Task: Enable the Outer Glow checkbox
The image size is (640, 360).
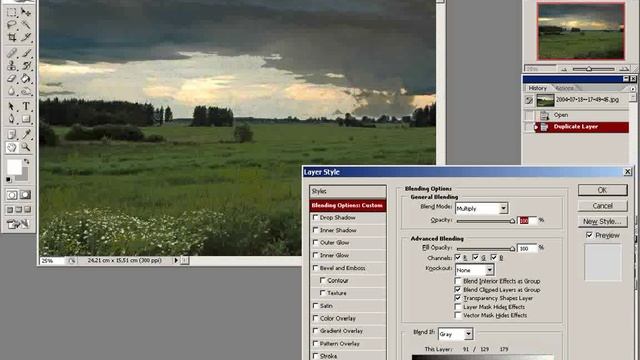Action: click(316, 242)
